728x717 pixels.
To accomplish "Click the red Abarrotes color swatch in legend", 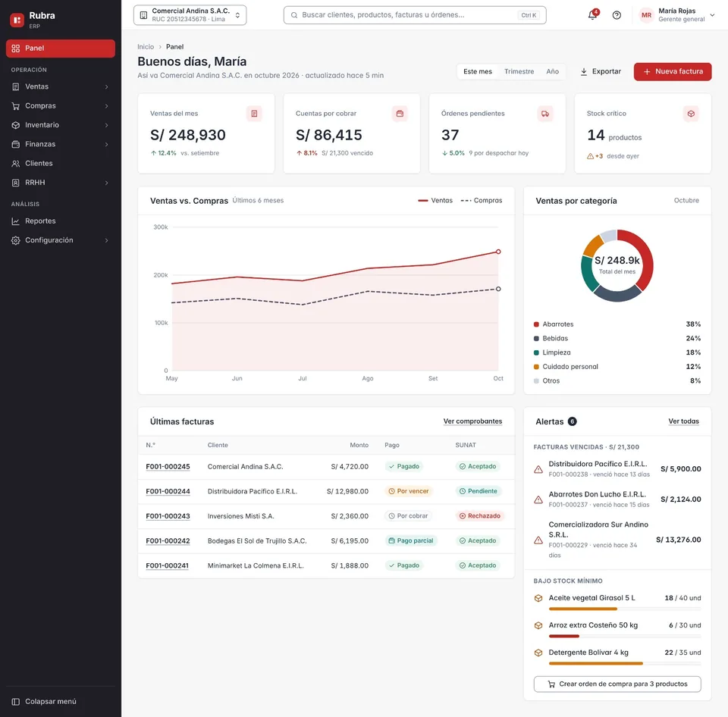I will (x=536, y=324).
